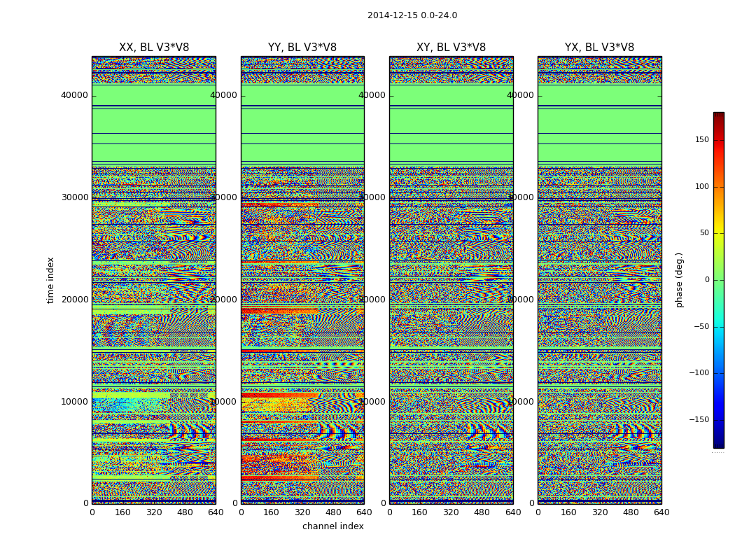Click the green flat band in XY panel

click(451, 124)
